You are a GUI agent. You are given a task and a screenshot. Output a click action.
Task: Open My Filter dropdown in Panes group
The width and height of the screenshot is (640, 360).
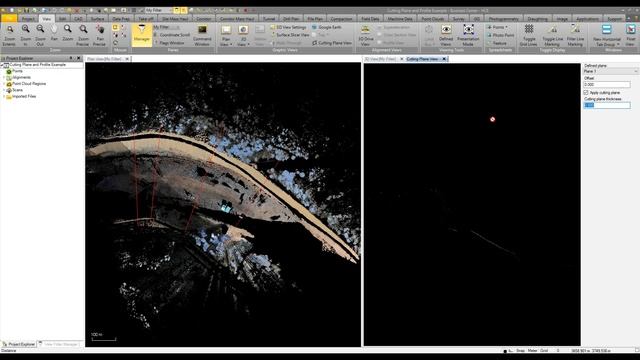pos(167,27)
